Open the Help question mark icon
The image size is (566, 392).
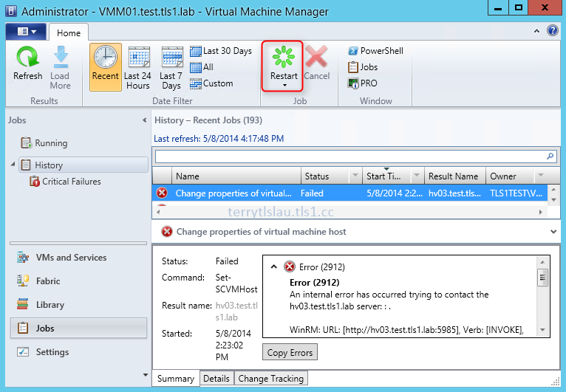click(552, 31)
